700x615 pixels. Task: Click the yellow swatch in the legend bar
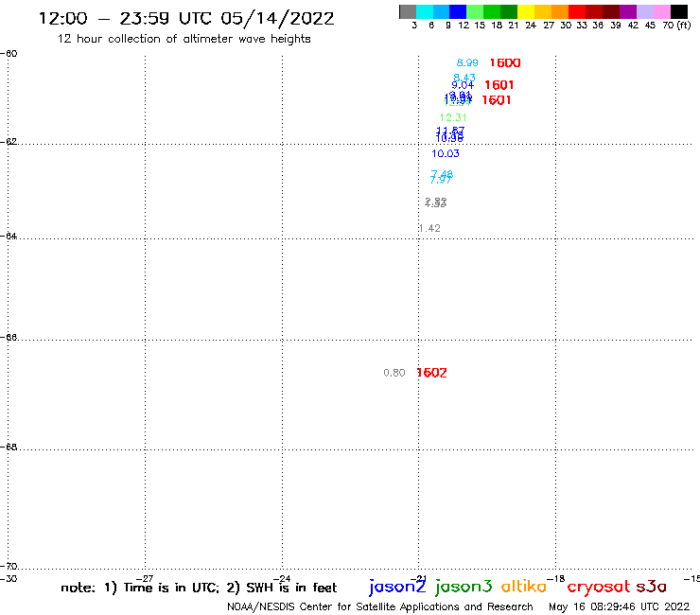[526, 11]
